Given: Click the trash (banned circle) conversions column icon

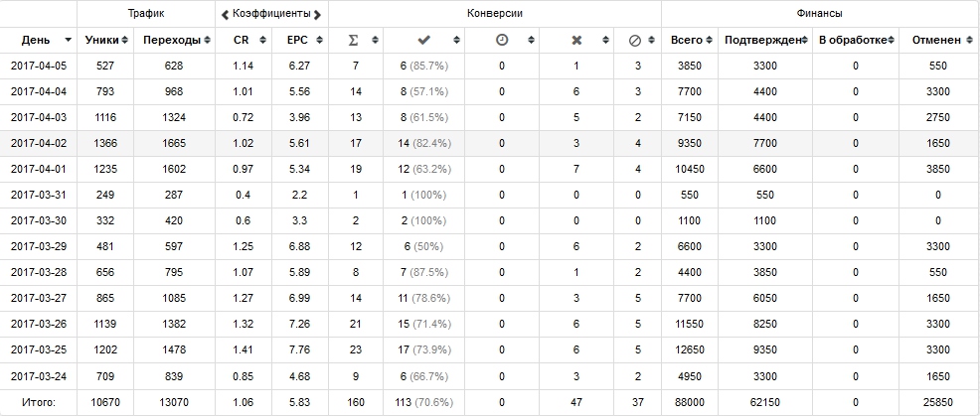Looking at the screenshot, I should click(x=635, y=40).
